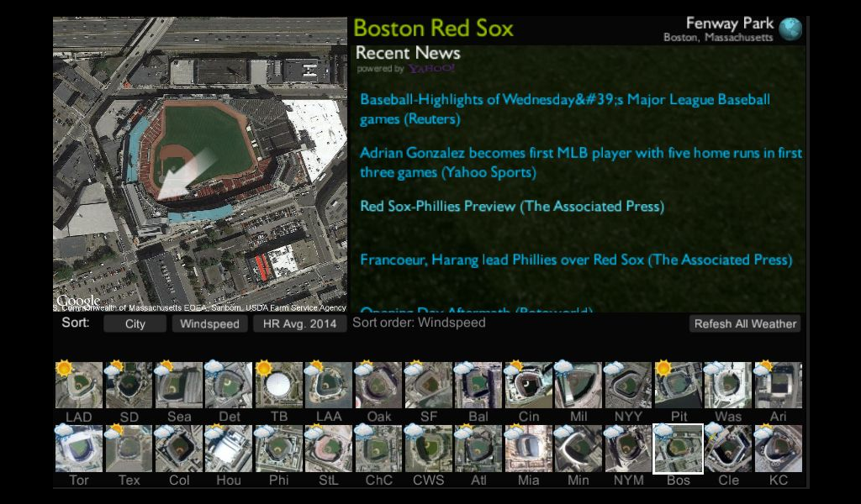Sort stadiums by Windspeed
Screen dimensions: 861x504
(x=209, y=323)
